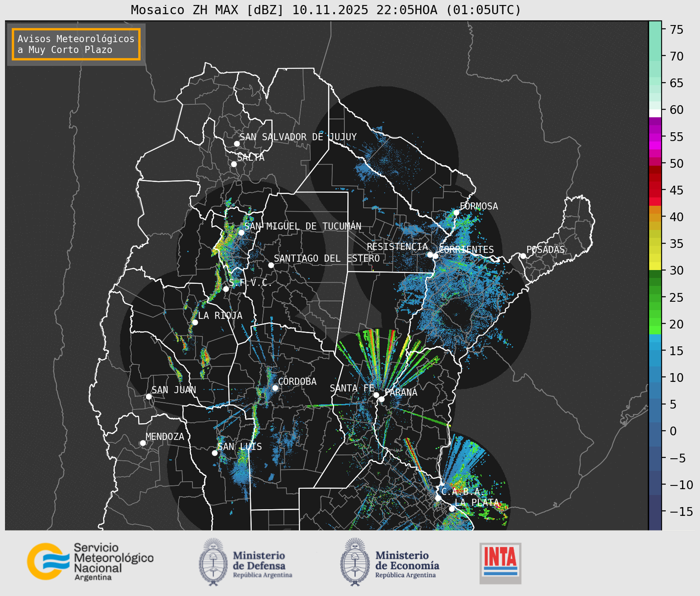Click the magenta 55 dBZ color band
This screenshot has height=596, width=700.
pos(655,137)
